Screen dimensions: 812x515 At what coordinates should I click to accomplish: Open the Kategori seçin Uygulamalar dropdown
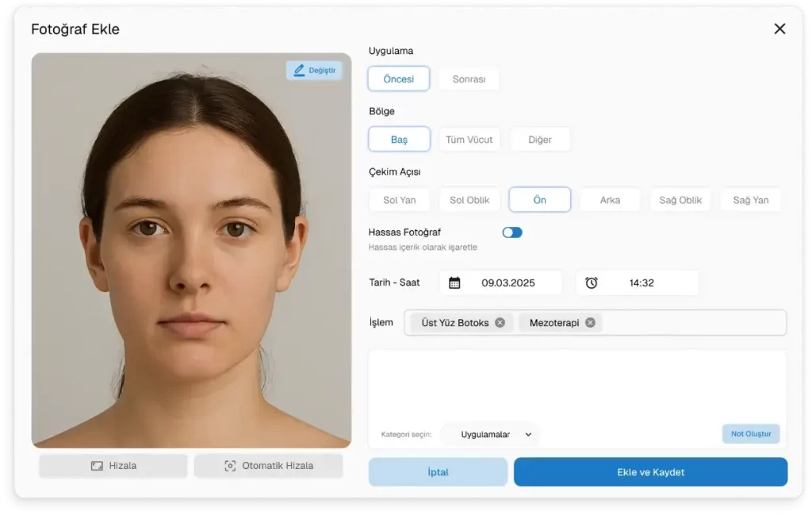[496, 434]
